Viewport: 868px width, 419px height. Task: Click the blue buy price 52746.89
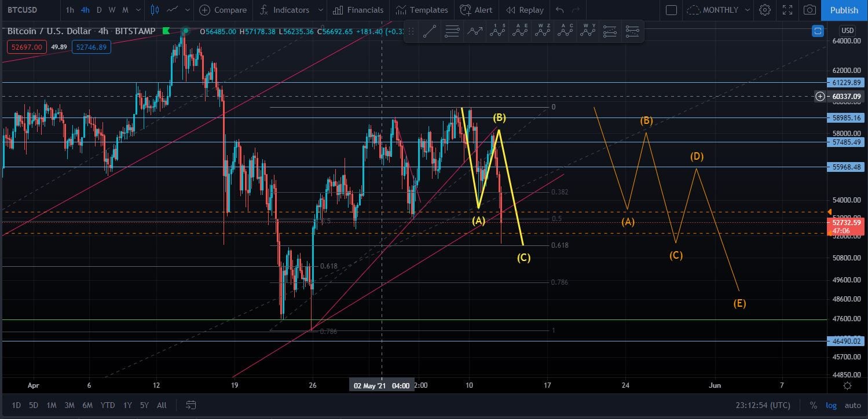(93, 47)
